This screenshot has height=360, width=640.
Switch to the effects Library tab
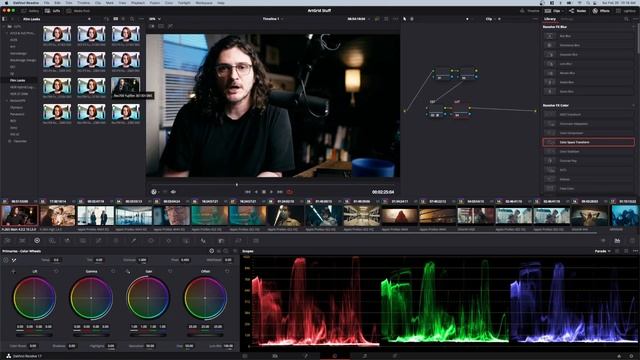549,19
